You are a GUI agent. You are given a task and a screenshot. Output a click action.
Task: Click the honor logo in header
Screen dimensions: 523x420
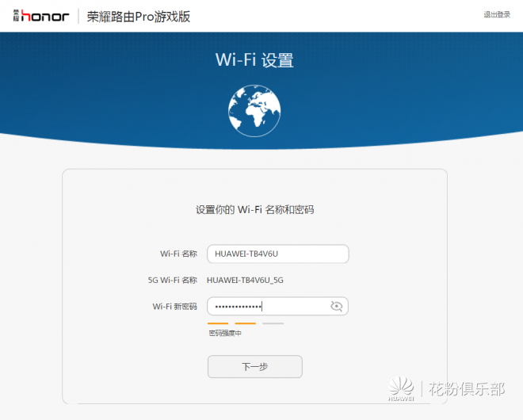click(41, 16)
